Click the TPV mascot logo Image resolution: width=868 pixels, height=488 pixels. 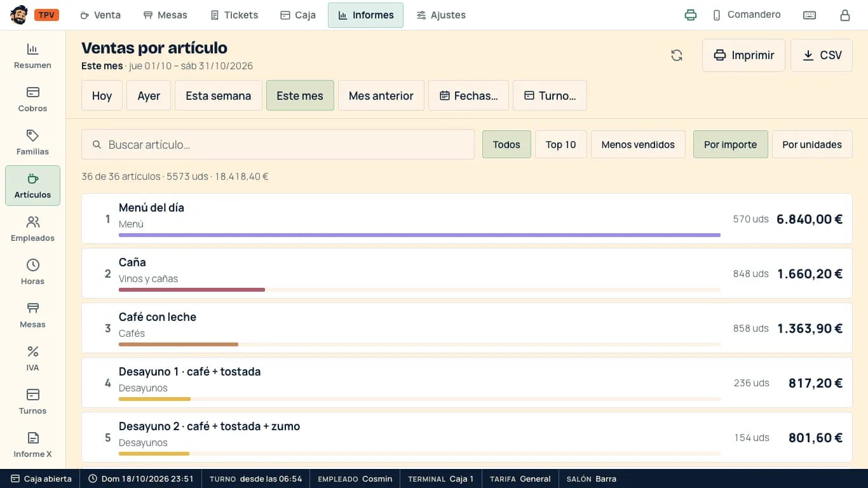coord(19,15)
